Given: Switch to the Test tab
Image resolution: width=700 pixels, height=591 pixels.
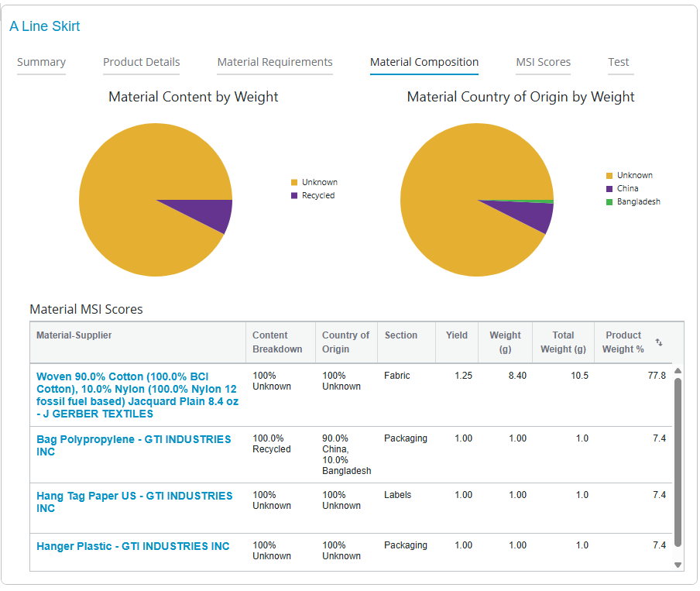Looking at the screenshot, I should [x=619, y=62].
